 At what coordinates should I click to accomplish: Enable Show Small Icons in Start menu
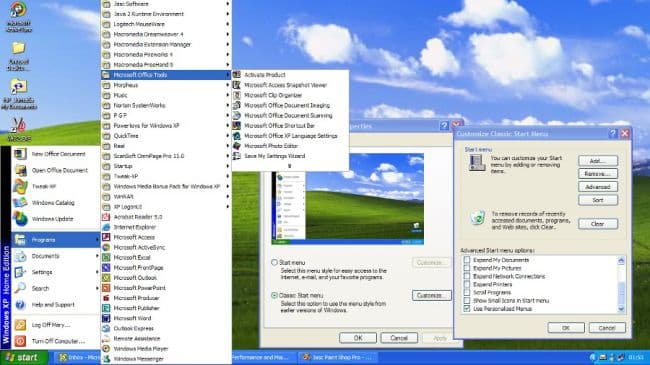coord(467,301)
